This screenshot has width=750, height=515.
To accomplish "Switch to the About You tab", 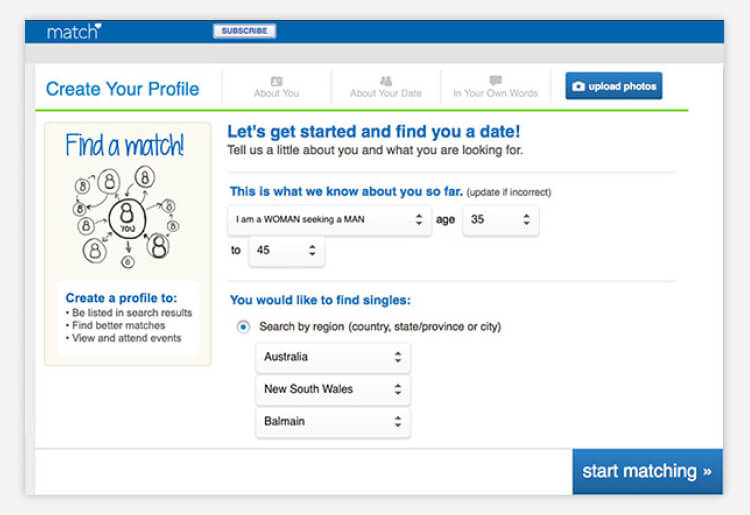I will (276, 87).
